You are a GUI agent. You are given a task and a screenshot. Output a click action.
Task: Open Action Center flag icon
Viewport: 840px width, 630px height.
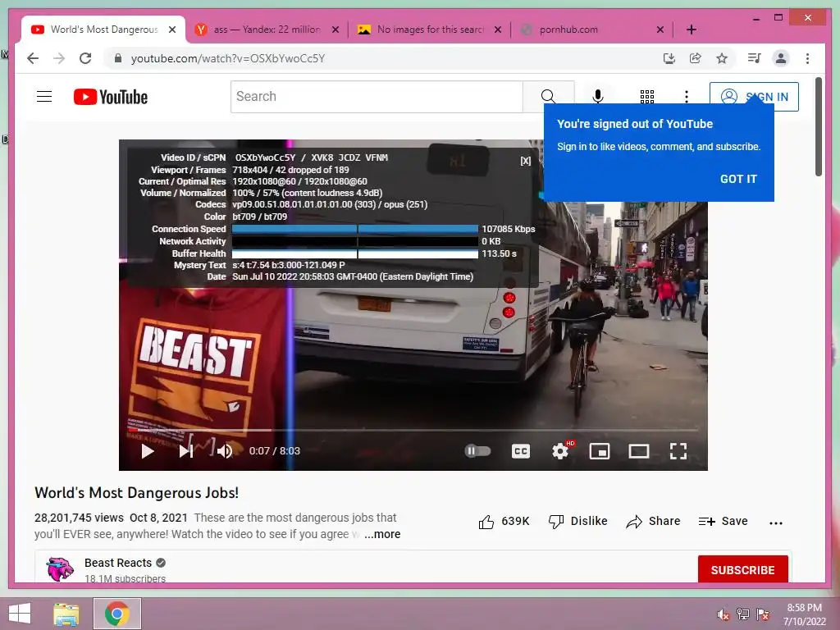point(763,614)
